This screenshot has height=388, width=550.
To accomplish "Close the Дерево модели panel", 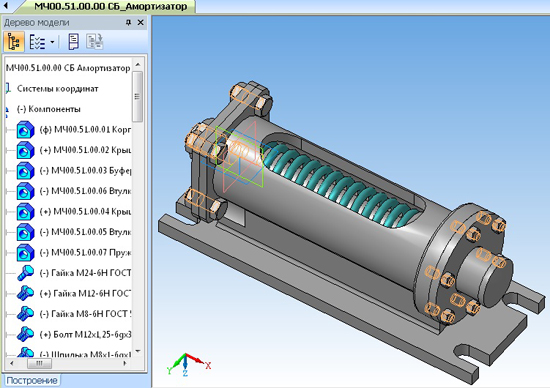I will point(140,23).
